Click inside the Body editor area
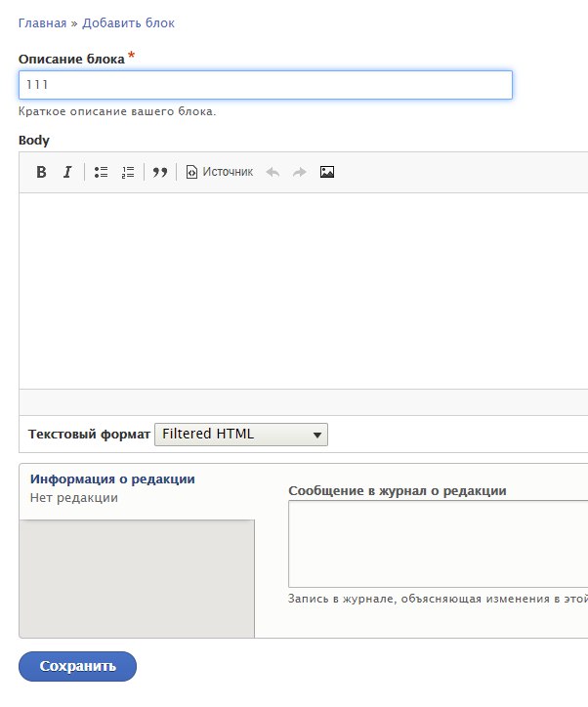588x707 pixels. [304, 290]
